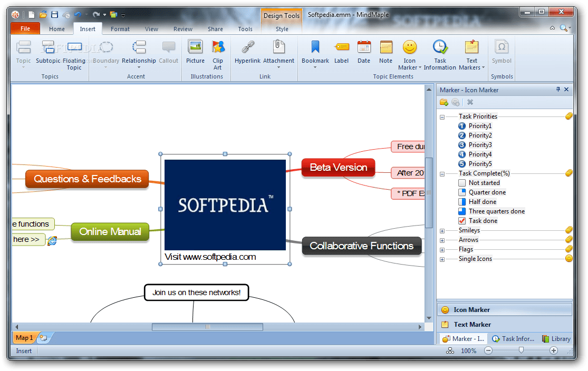This screenshot has width=588, height=371.
Task: Attach a file with Attachment button
Action: 278,54
